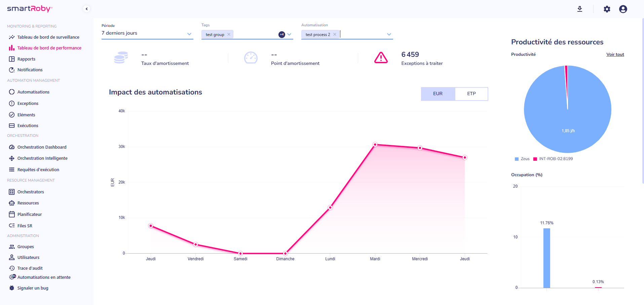Switch currency display to EUR
The width and height of the screenshot is (644, 305).
(438, 94)
